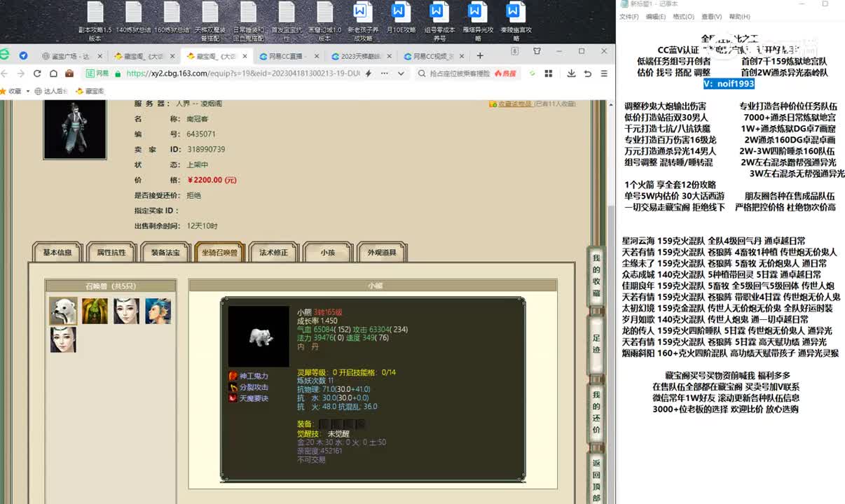Open 查看(V) menu in Notepad
The image size is (845, 504).
(711, 17)
